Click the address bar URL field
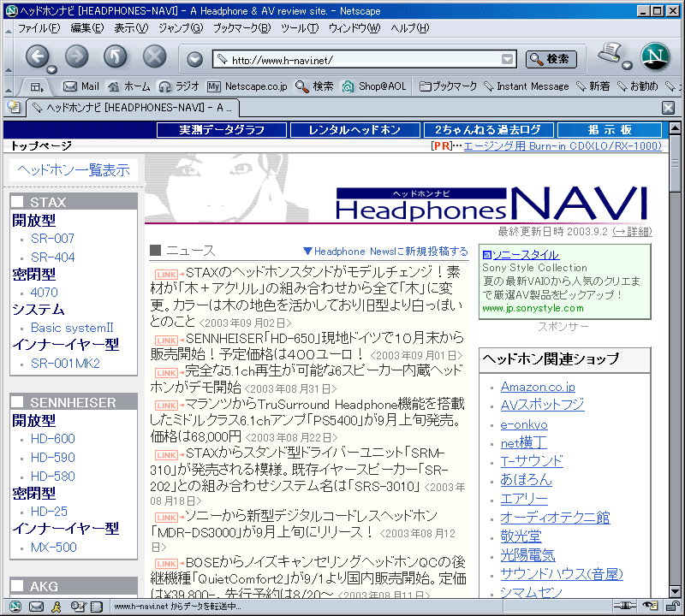Image resolution: width=685 pixels, height=616 pixels. coord(366,59)
